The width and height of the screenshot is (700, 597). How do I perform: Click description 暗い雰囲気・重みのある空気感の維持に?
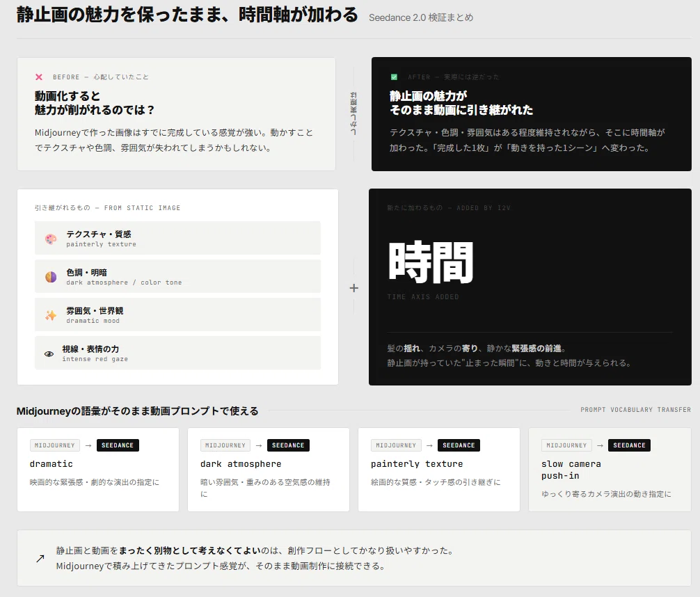266,488
